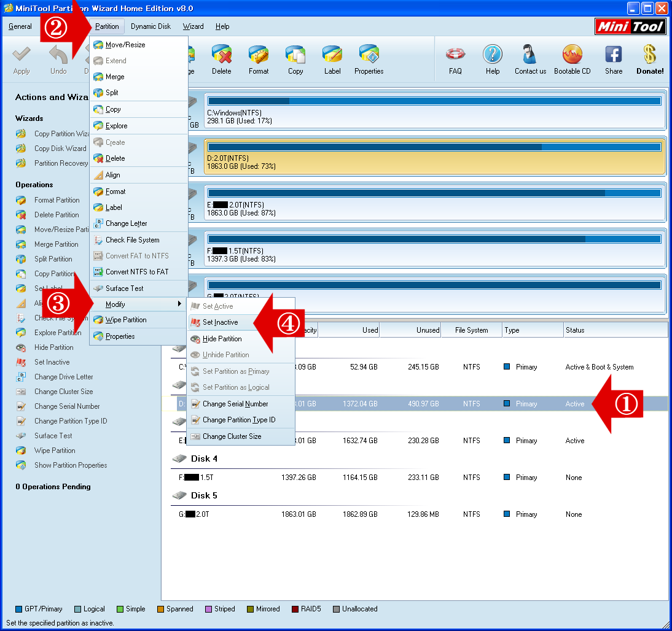Open the Help question mark icon
The width and height of the screenshot is (672, 631).
[493, 55]
